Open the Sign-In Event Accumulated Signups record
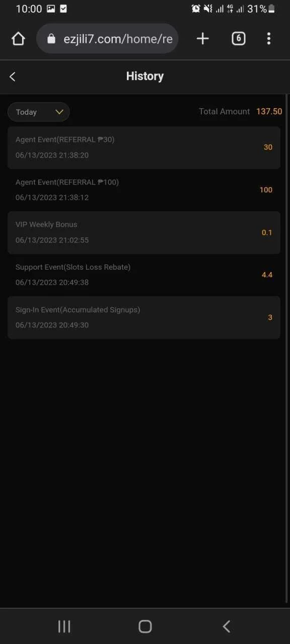The height and width of the screenshot is (644, 290). pyautogui.click(x=144, y=317)
